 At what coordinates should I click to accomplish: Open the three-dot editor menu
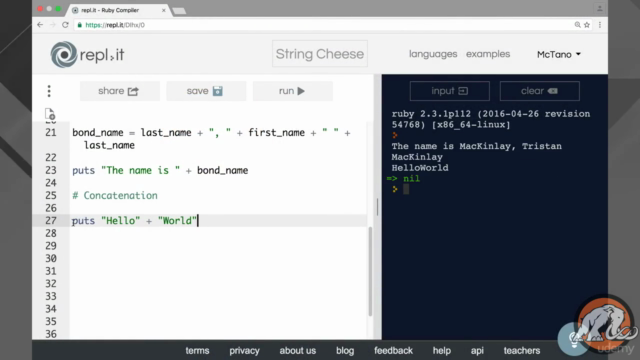click(49, 91)
